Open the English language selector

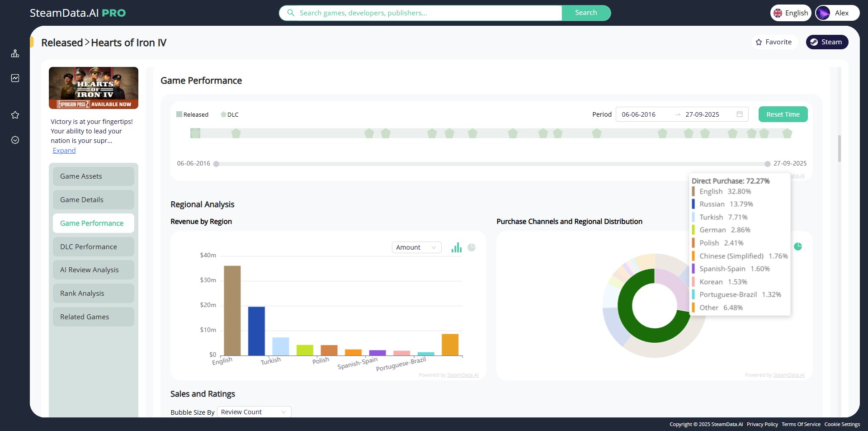tap(790, 13)
